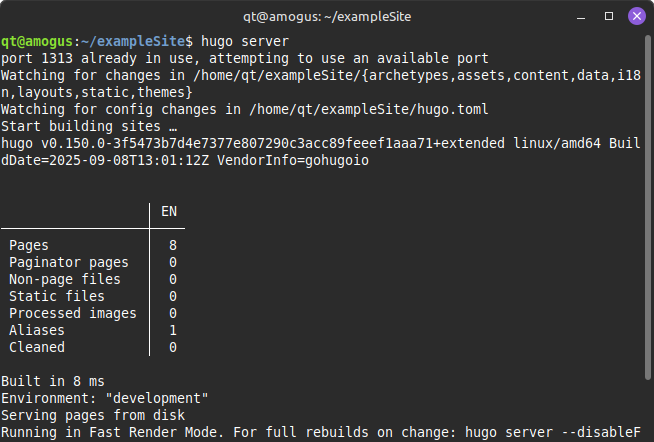The image size is (654, 442).
Task: Click the 'Serving pages from disk' line
Action: 93,415
